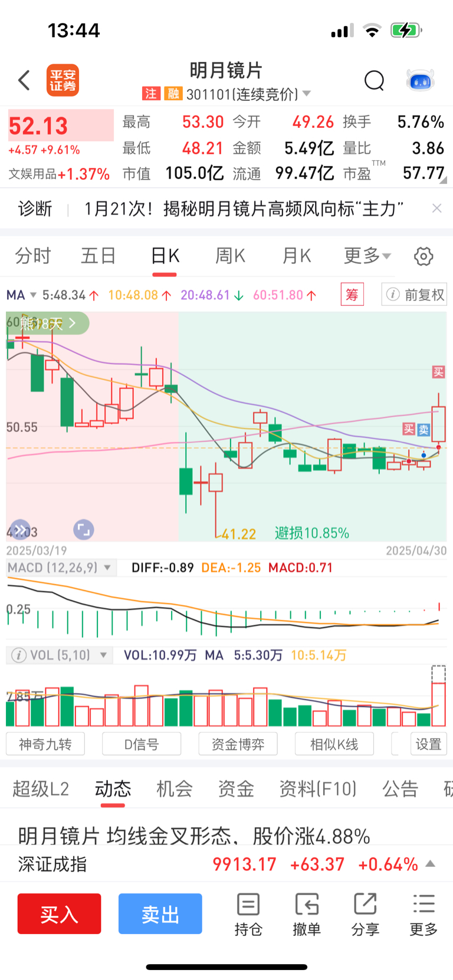Open chart settings gear icon

[424, 256]
